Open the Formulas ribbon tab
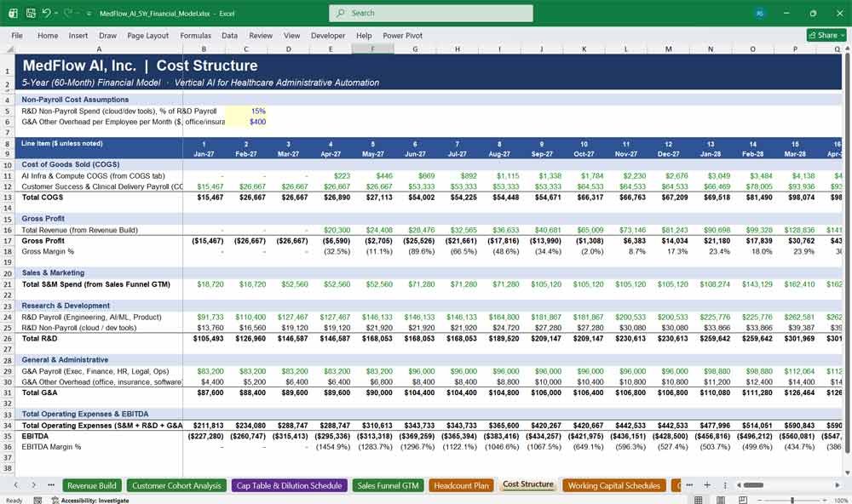 pos(196,35)
